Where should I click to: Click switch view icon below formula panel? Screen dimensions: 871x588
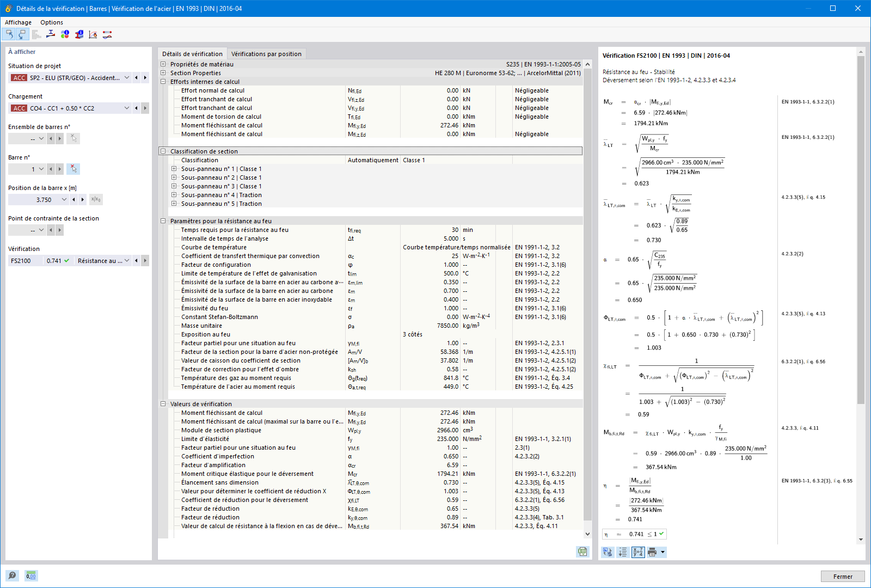coord(608,552)
